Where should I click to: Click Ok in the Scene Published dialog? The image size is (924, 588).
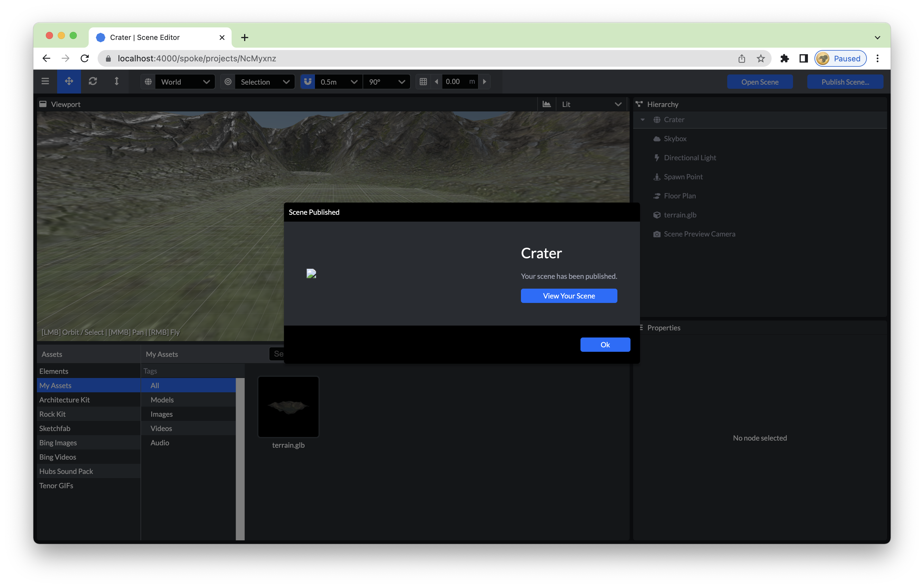pos(605,345)
